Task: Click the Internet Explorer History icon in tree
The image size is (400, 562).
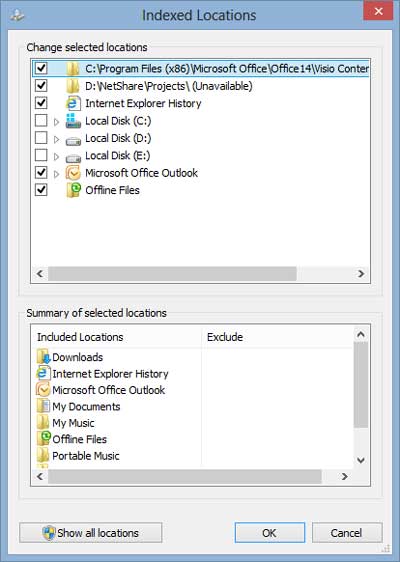Action: pos(73,103)
